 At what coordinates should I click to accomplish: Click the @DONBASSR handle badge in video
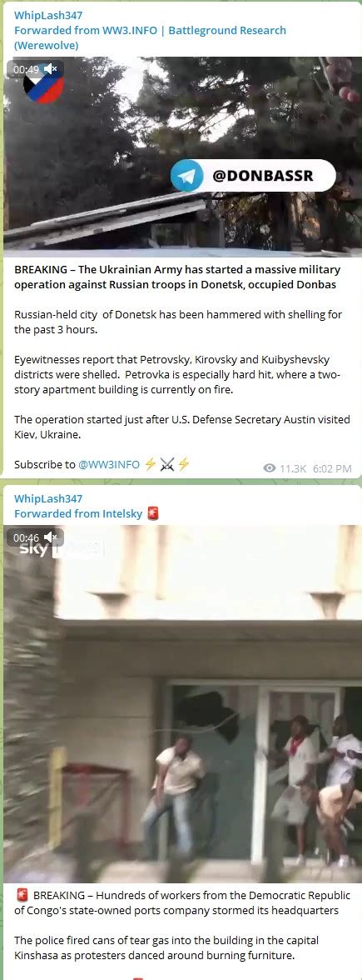point(253,177)
